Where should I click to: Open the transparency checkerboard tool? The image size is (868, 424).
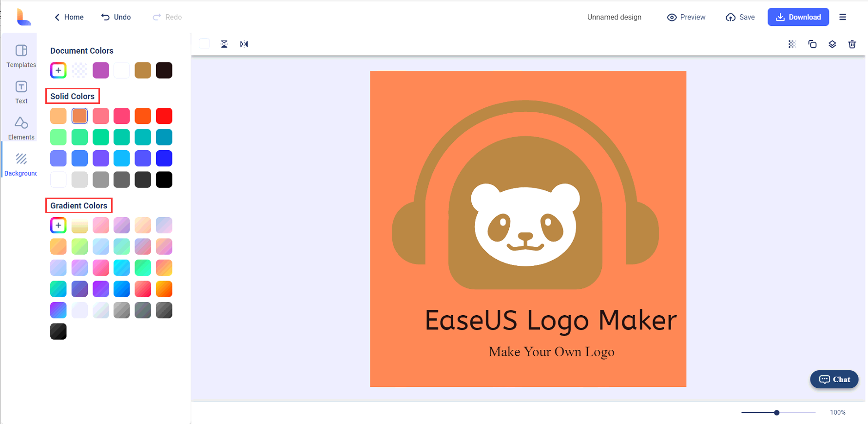pyautogui.click(x=792, y=44)
